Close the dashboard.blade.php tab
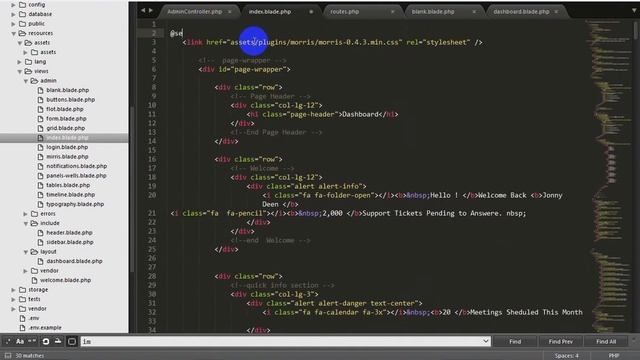This screenshot has height=360, width=640. tap(556, 11)
